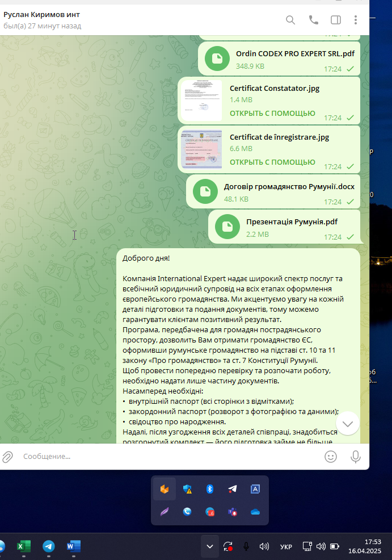The height and width of the screenshot is (560, 392).
Task: Attach a file using the paperclip icon
Action: coord(7,457)
